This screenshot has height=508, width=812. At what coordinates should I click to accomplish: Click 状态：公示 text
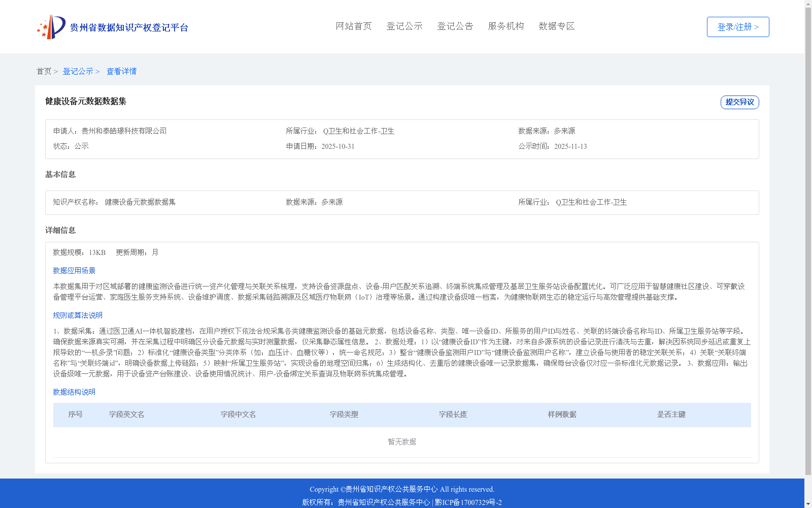(71, 146)
